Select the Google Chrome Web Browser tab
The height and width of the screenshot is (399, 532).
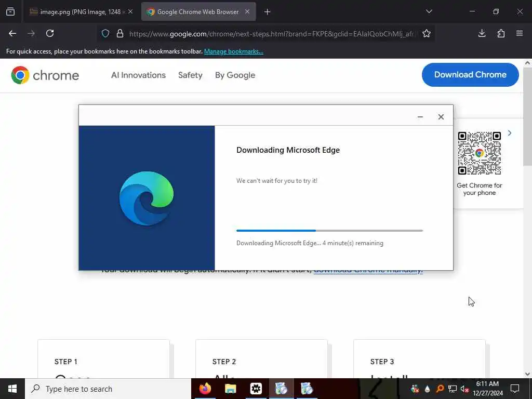[198, 12]
